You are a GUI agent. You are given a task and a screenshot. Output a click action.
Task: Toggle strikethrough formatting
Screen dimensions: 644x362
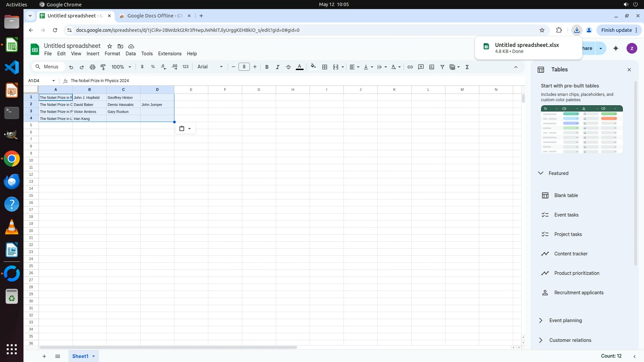288,67
